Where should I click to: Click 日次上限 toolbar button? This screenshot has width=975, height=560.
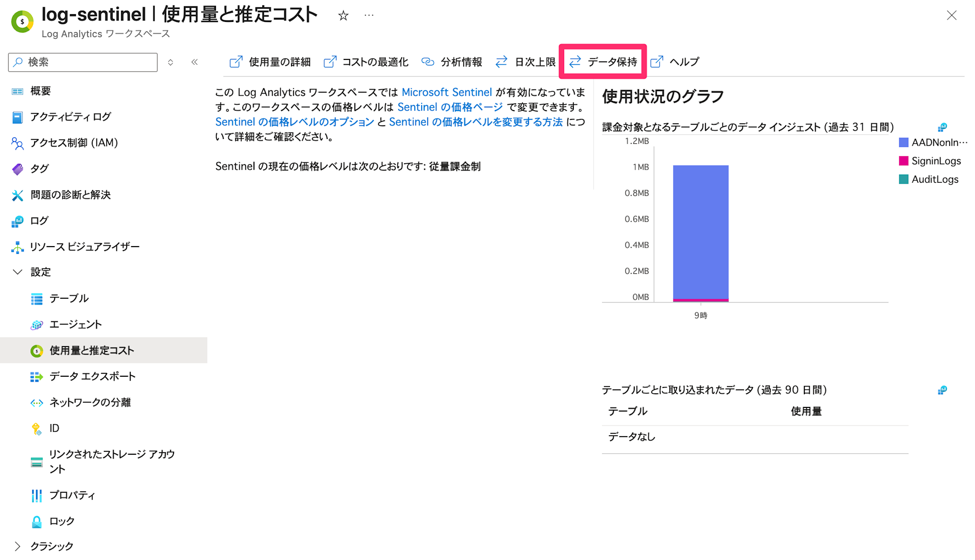[x=526, y=62]
